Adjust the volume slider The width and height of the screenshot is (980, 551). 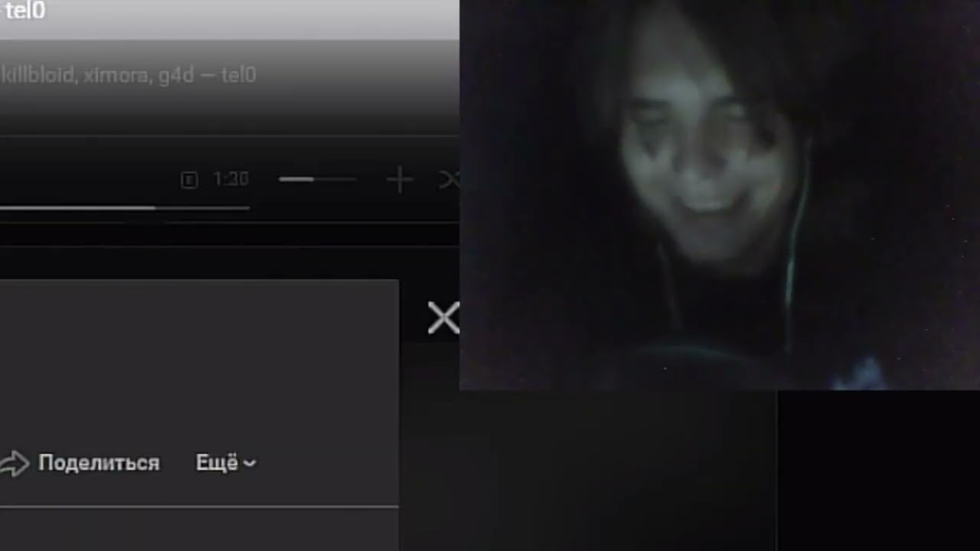click(317, 179)
